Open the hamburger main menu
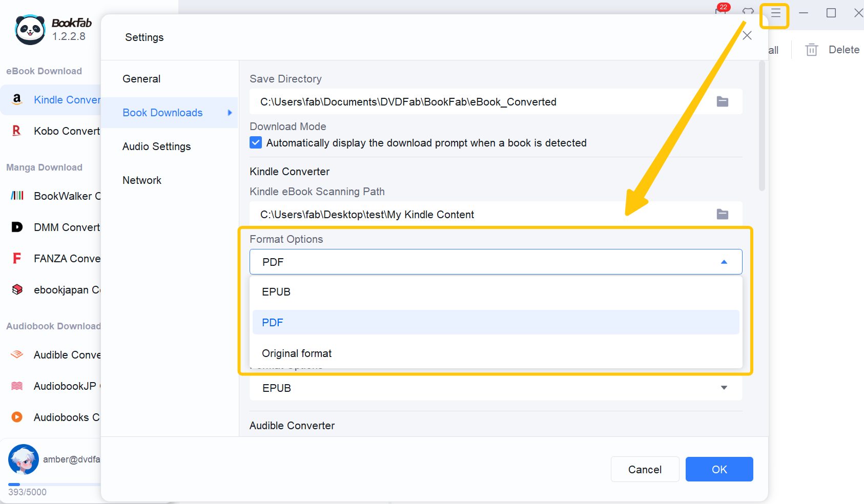The width and height of the screenshot is (864, 504). (776, 13)
